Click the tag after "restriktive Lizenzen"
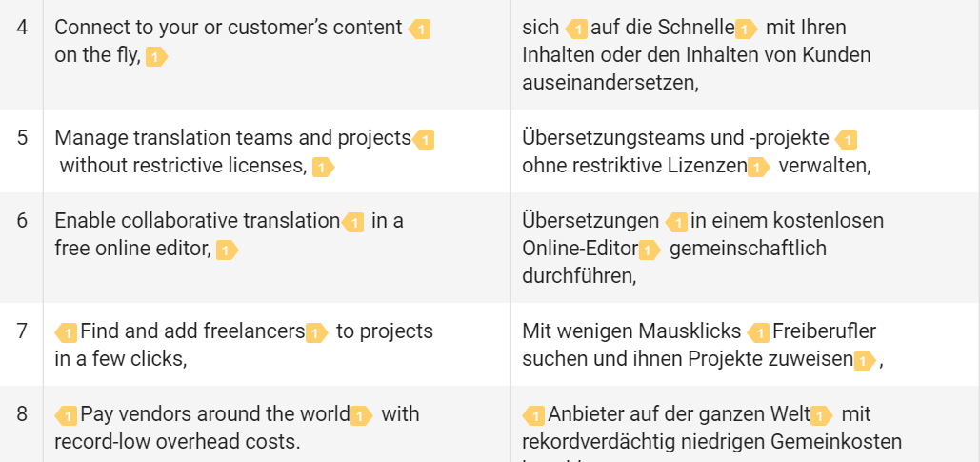Viewport: 980px width, 462px height. click(758, 168)
